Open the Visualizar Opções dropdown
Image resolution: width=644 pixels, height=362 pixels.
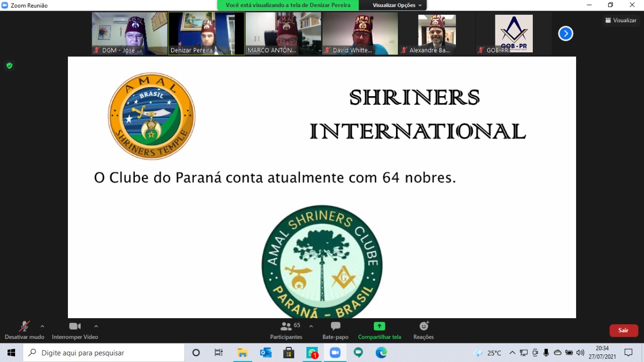coord(397,5)
